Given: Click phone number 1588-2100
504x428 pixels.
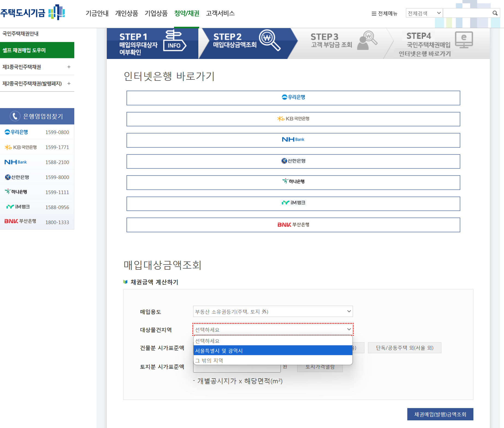Looking at the screenshot, I should click(57, 162).
